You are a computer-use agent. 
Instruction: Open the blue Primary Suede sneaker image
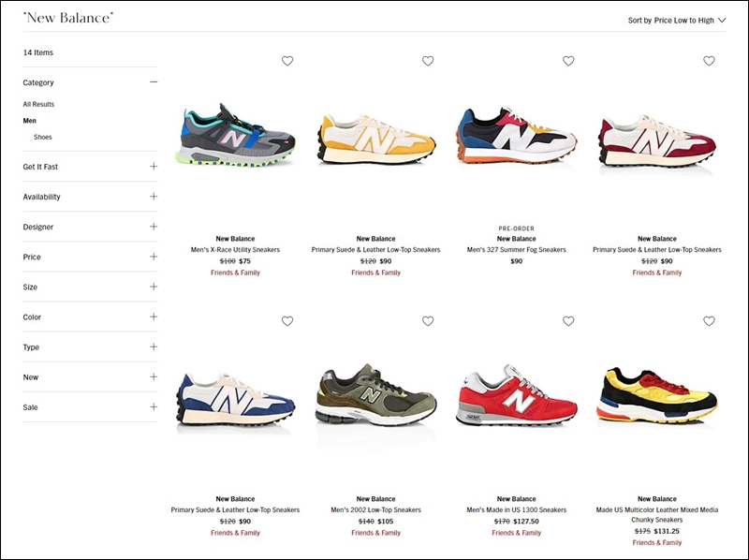(235, 400)
